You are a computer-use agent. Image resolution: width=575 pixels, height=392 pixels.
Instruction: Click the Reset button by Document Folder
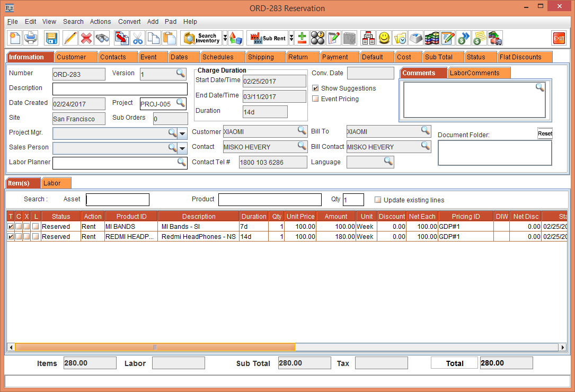click(x=545, y=133)
